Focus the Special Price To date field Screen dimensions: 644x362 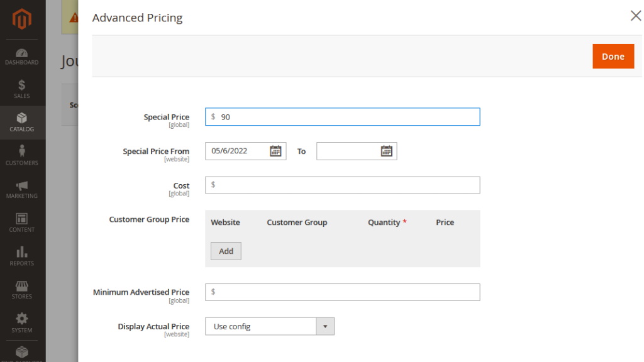tap(357, 151)
